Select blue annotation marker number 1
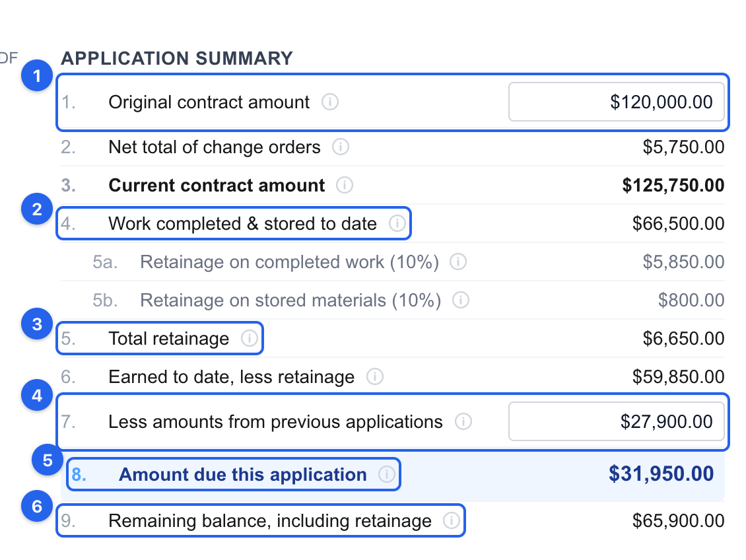The height and width of the screenshot is (560, 746). coord(37,76)
